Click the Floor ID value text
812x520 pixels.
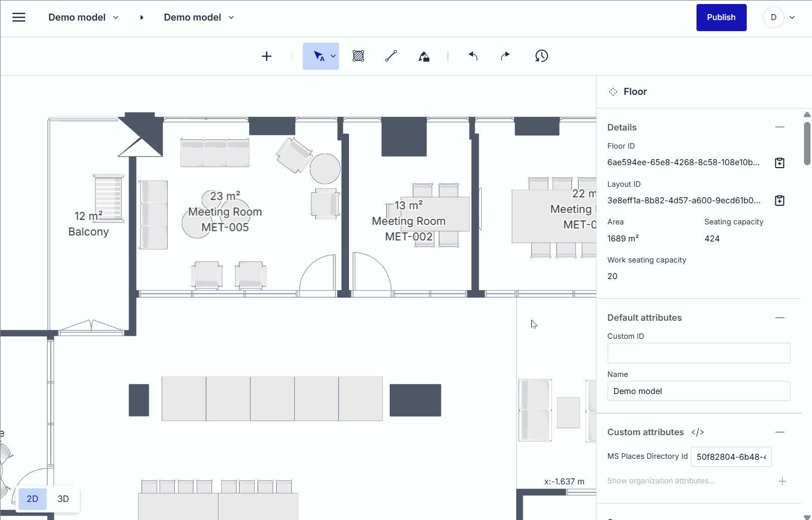pyautogui.click(x=683, y=163)
